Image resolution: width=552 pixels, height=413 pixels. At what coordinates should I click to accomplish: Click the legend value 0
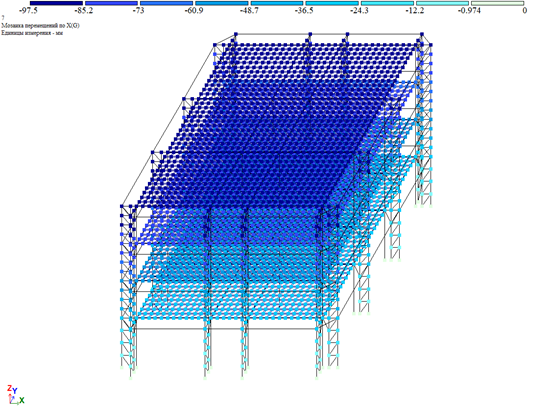[525, 11]
